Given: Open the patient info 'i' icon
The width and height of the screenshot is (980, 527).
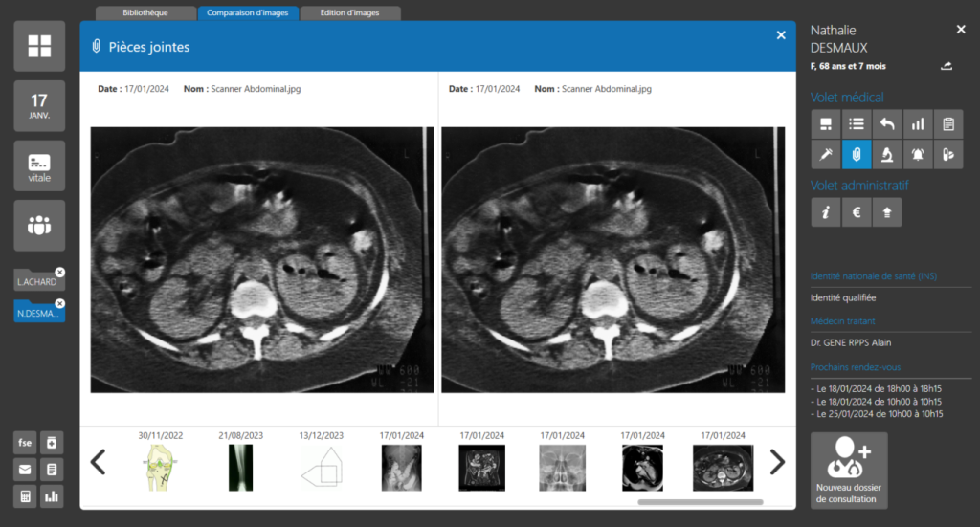Looking at the screenshot, I should [826, 212].
